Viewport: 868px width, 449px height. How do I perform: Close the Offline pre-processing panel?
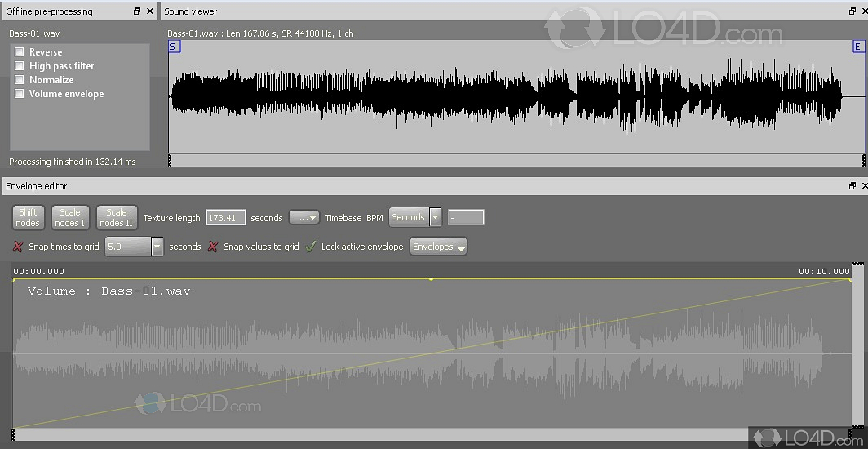coord(149,11)
